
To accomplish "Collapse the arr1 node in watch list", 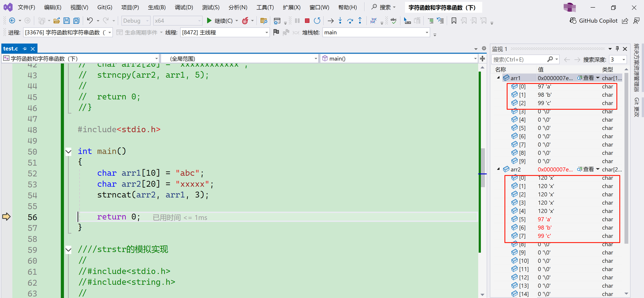I will (x=498, y=78).
